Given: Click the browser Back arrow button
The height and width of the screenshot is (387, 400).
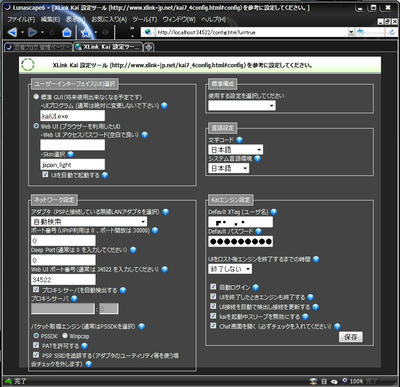Looking at the screenshot, I should tap(12, 32).
